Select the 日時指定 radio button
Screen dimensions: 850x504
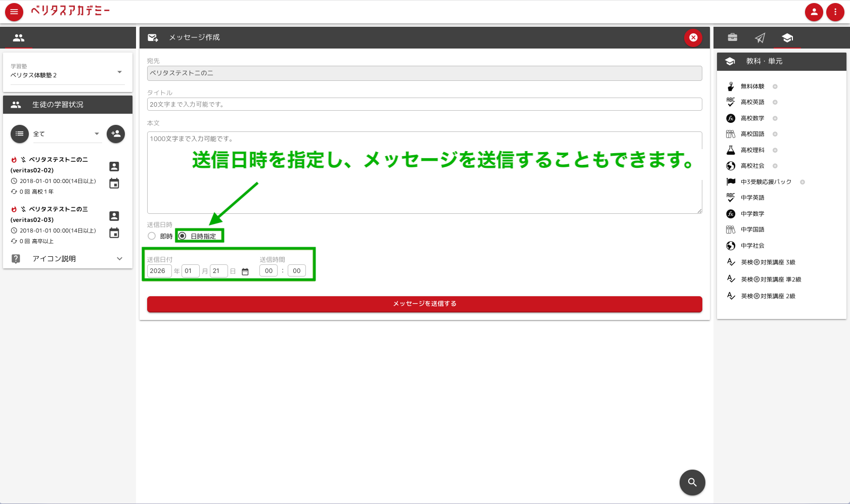pos(183,236)
